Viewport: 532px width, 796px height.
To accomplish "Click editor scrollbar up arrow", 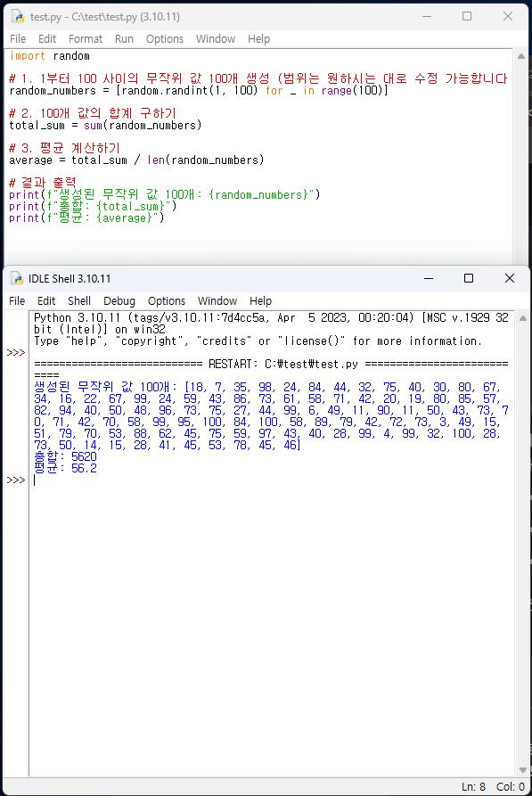I will click(x=520, y=56).
